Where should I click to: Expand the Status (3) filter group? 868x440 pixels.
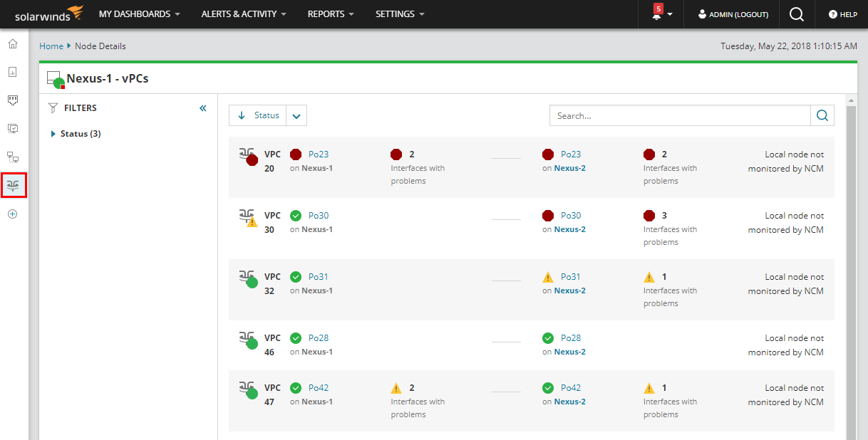[x=53, y=134]
